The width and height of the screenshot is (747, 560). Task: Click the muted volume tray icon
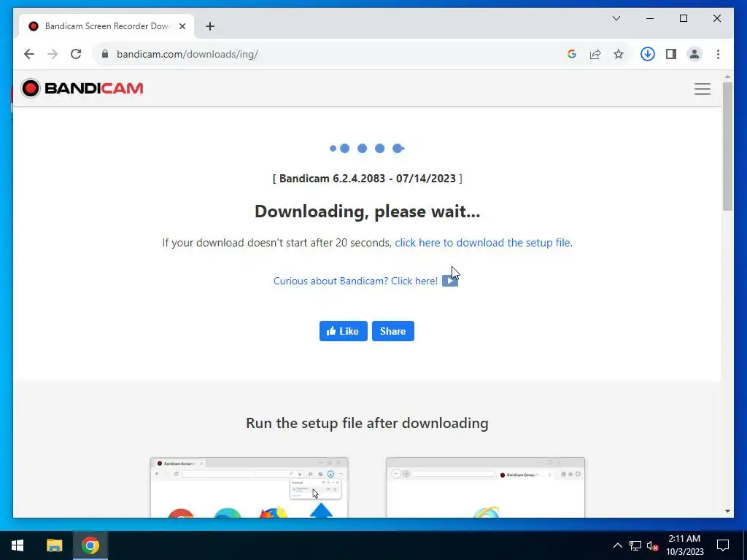652,545
